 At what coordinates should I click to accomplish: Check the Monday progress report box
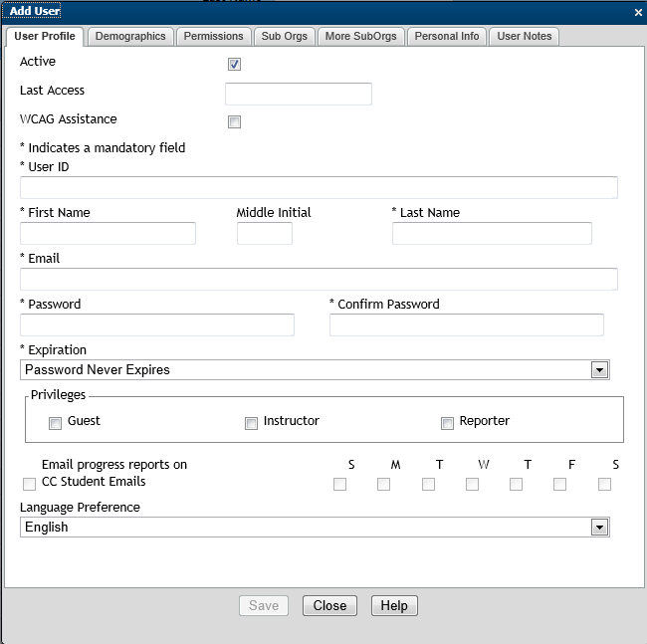(383, 484)
